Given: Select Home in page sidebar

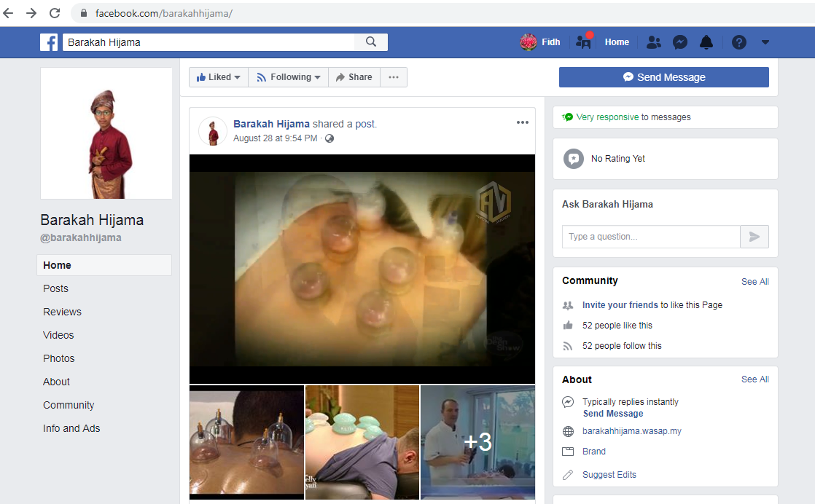Looking at the screenshot, I should pos(104,265).
